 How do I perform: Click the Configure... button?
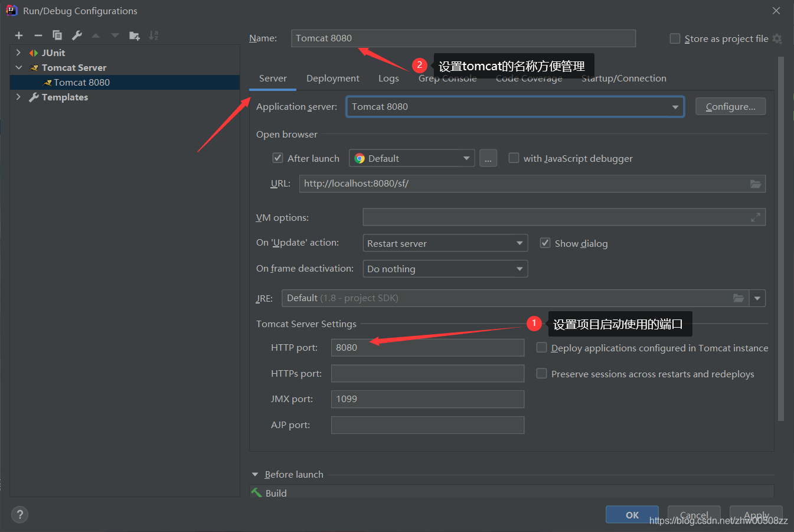click(x=730, y=106)
